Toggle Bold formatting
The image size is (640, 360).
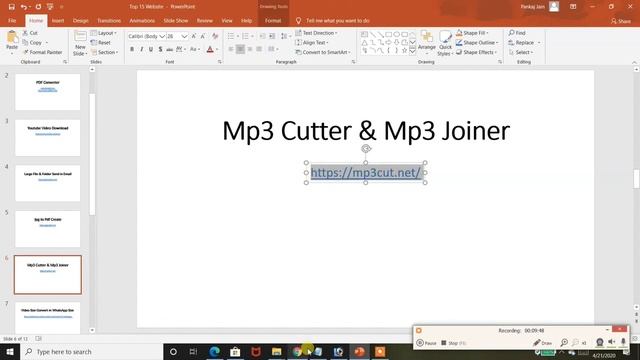click(132, 49)
